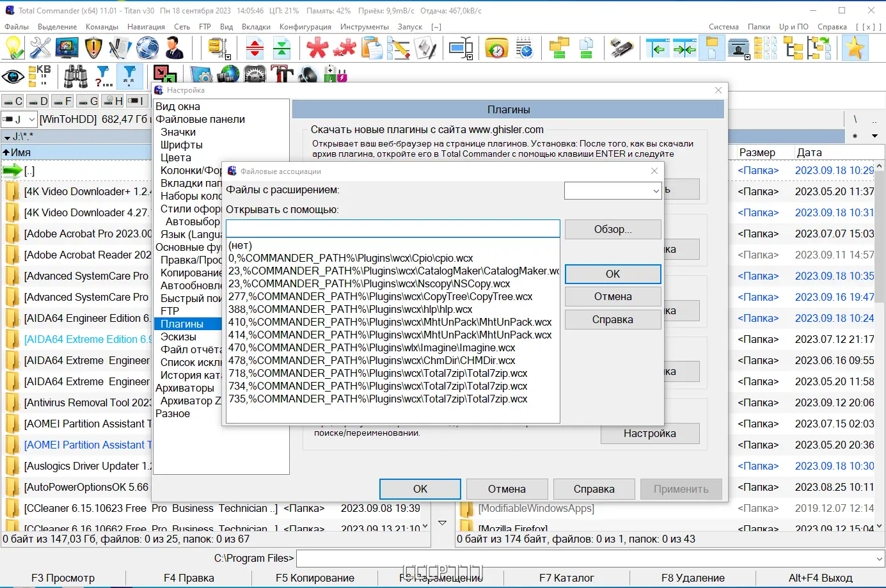Click the yellow star favorites icon
Screen dimensions: 886x588
point(855,48)
